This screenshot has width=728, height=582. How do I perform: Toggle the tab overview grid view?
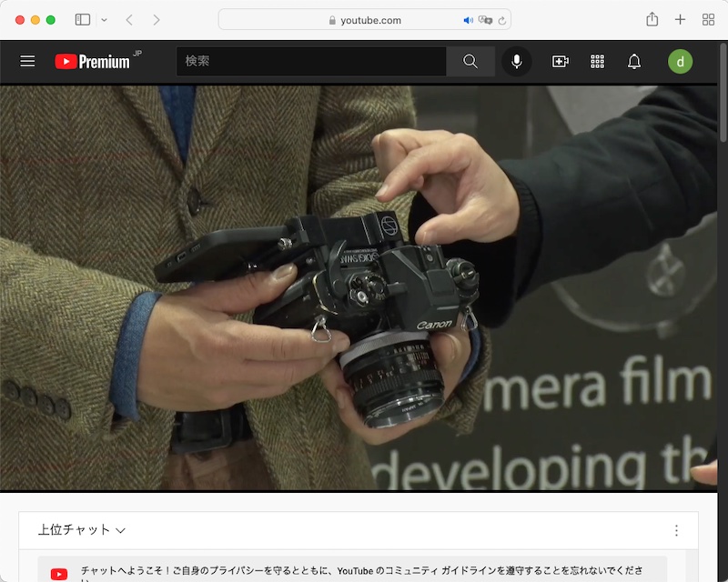707,18
